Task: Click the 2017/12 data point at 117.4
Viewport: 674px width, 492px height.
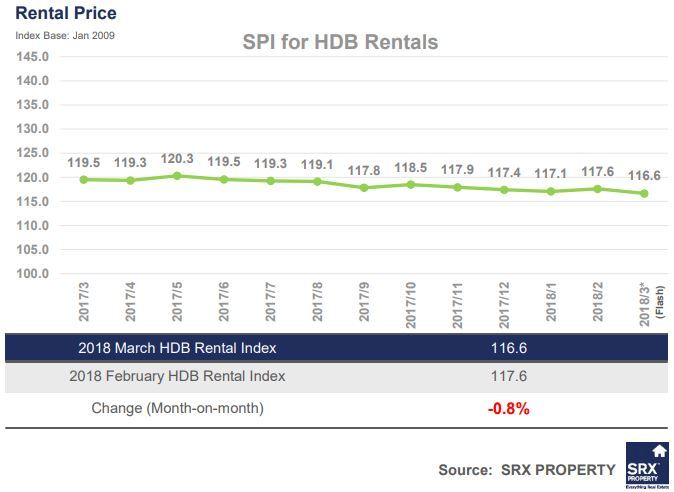Action: click(x=504, y=190)
